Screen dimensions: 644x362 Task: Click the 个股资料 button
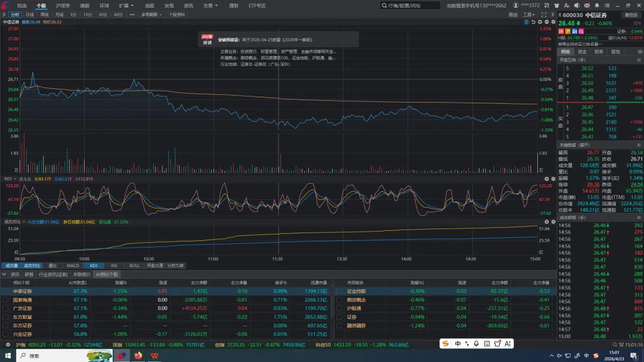[x=177, y=15]
